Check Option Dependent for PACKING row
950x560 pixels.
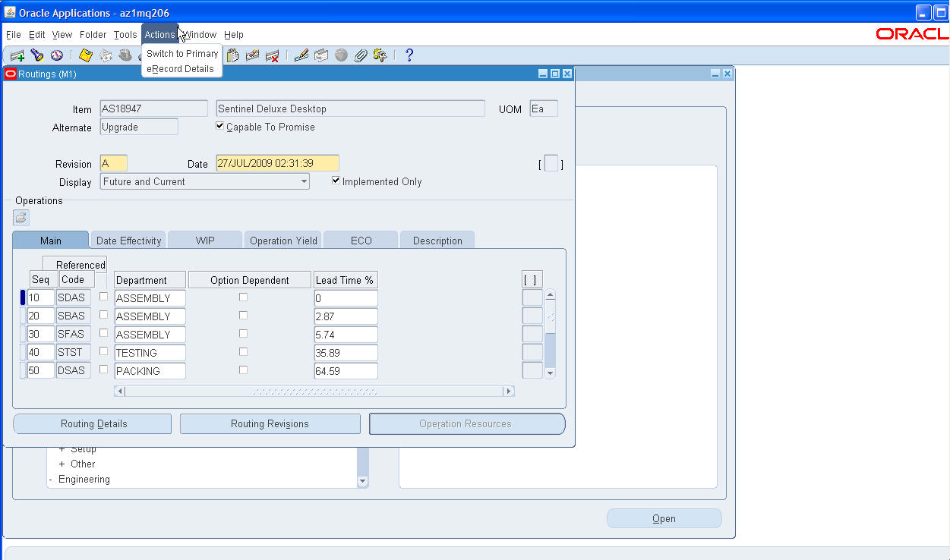click(x=243, y=370)
